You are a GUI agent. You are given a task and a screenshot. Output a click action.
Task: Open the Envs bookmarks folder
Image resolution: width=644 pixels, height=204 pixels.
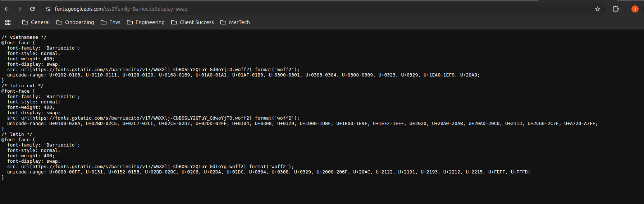tap(110, 22)
